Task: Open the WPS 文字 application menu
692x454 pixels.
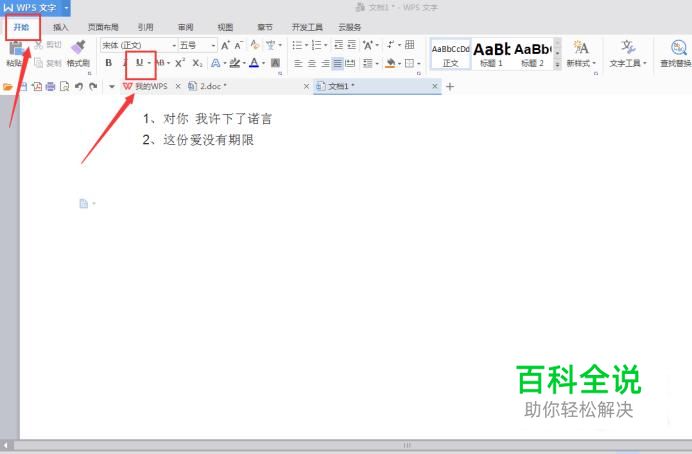Action: pos(35,8)
